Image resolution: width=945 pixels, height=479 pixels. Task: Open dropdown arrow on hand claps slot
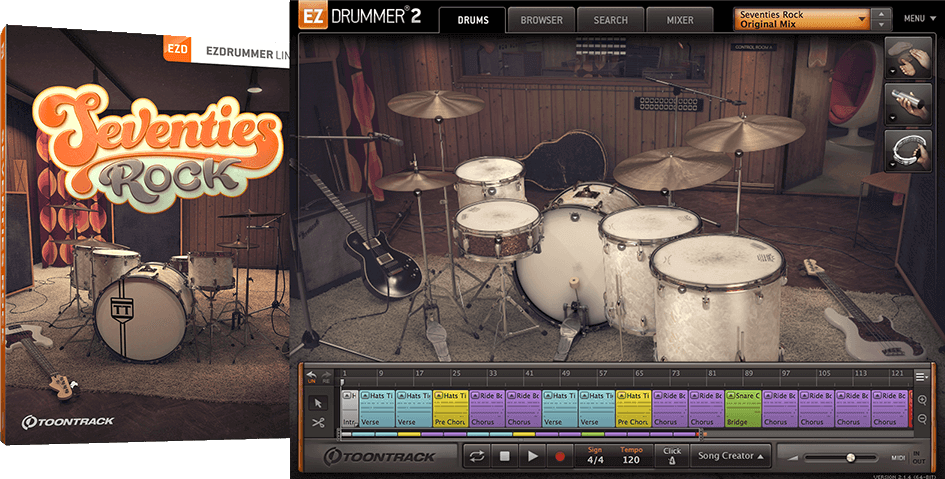click(891, 70)
